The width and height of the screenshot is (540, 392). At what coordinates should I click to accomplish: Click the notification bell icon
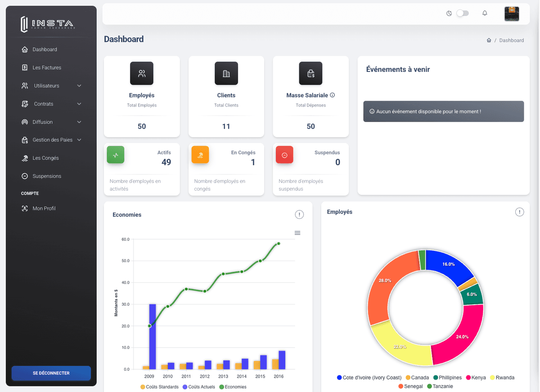coord(485,13)
